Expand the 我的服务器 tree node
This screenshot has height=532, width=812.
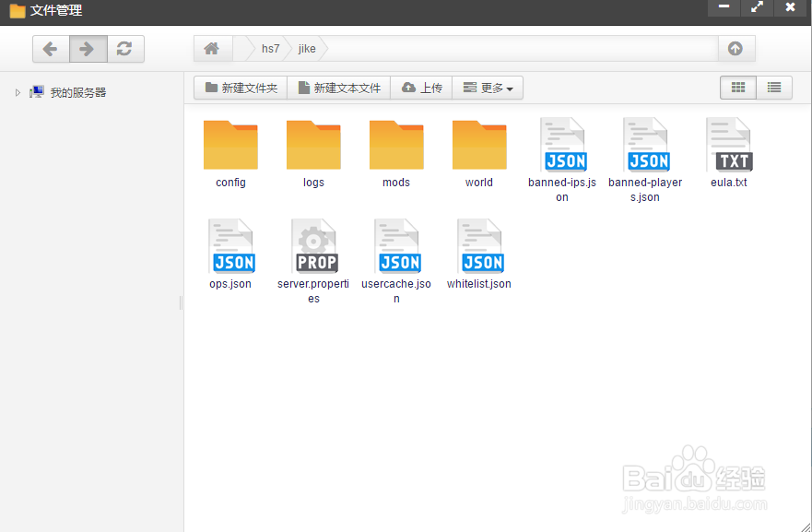click(x=18, y=93)
